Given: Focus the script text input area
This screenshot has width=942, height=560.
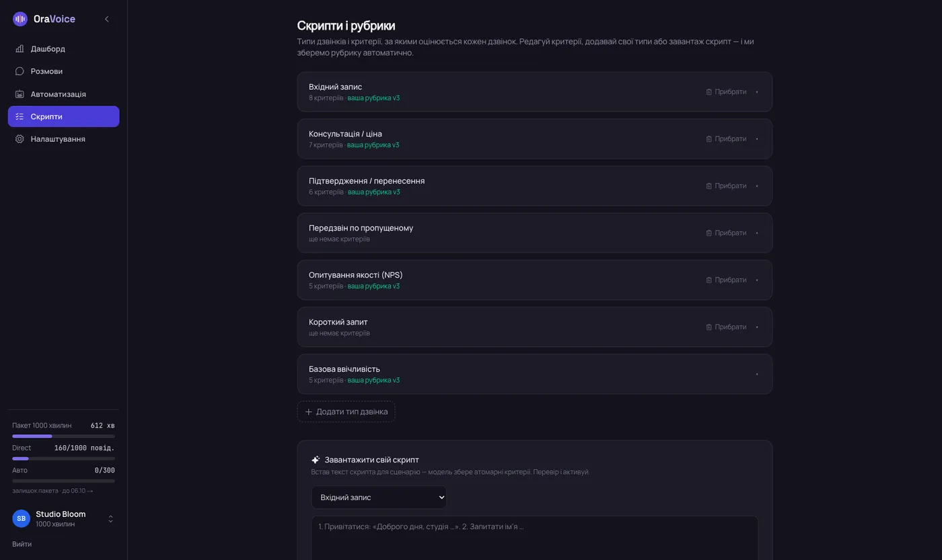Looking at the screenshot, I should pos(534,538).
